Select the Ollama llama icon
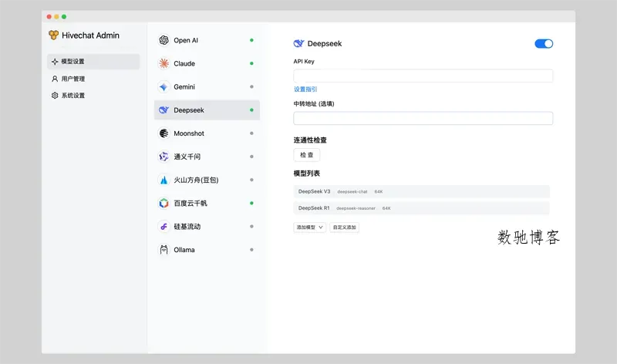Viewport: 617px width, 364px height. pyautogui.click(x=164, y=250)
